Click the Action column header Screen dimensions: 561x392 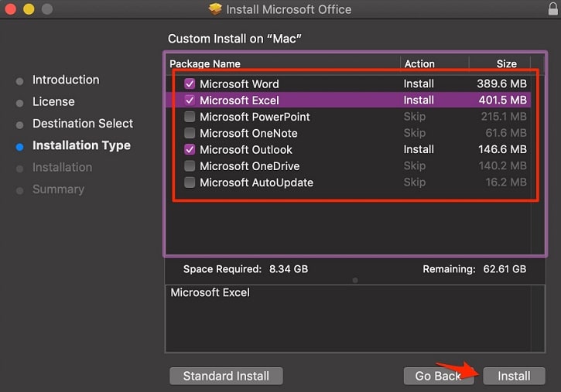419,64
